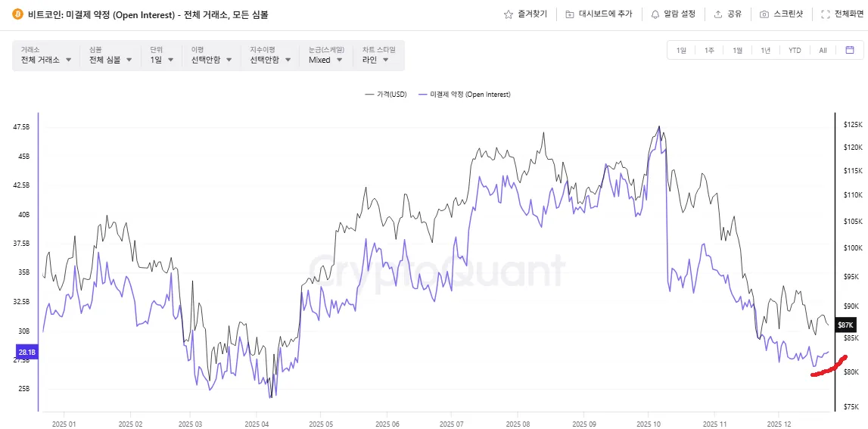Choose the 1년 one-year range button
Screen dimensions: 868x429
(x=766, y=51)
